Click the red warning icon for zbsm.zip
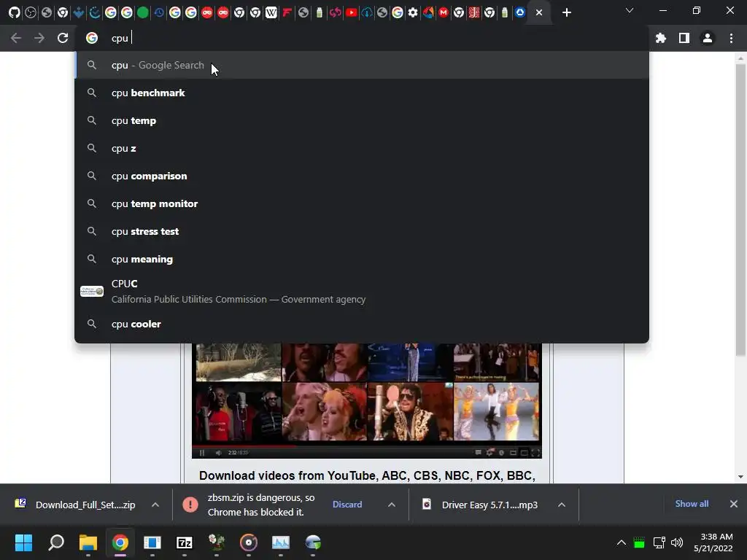 pos(190,505)
